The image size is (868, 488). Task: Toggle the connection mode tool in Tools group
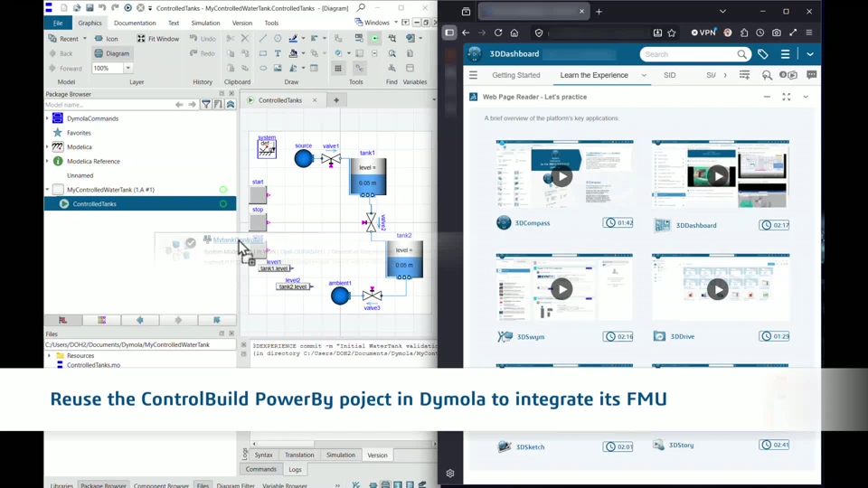pyautogui.click(x=359, y=68)
